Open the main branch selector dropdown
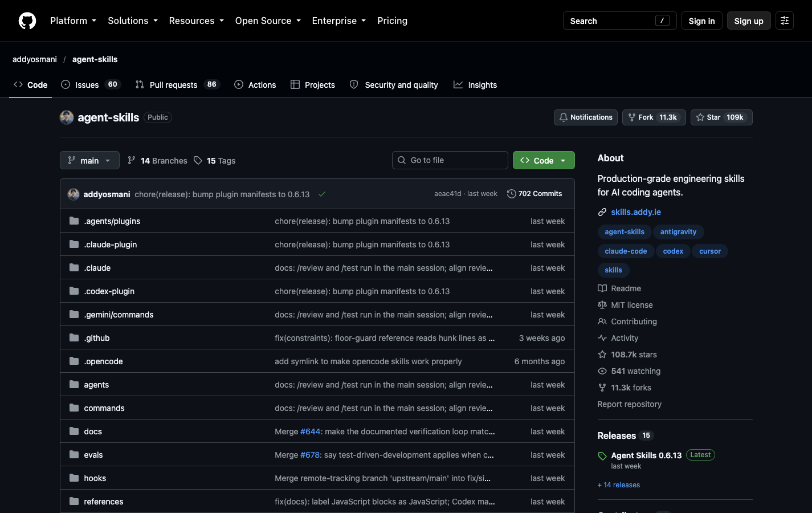The image size is (812, 513). coord(89,160)
